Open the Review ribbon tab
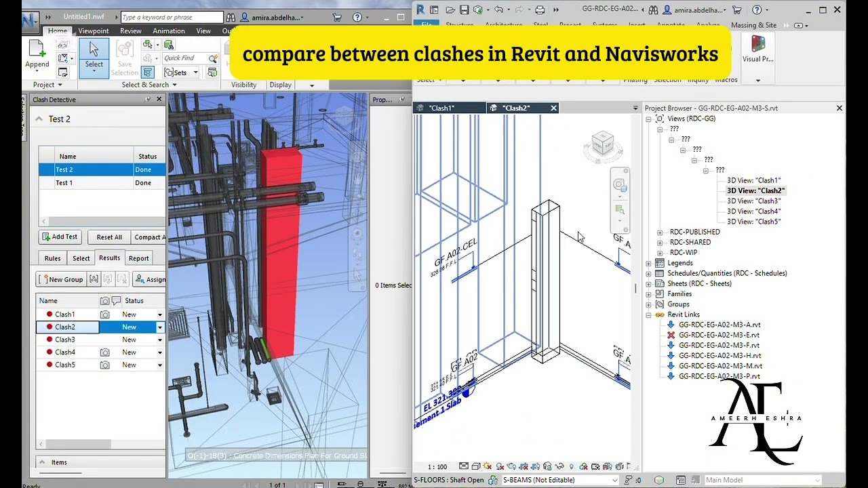The image size is (868, 488). click(x=131, y=30)
